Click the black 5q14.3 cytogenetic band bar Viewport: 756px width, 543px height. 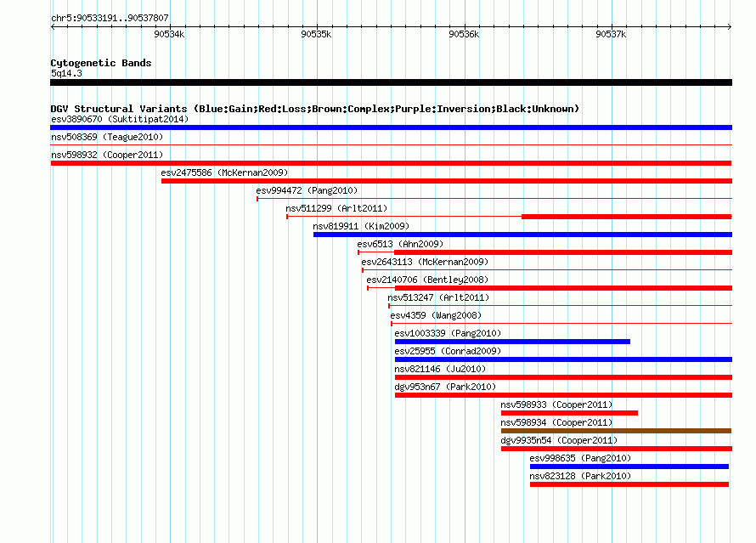(x=391, y=82)
